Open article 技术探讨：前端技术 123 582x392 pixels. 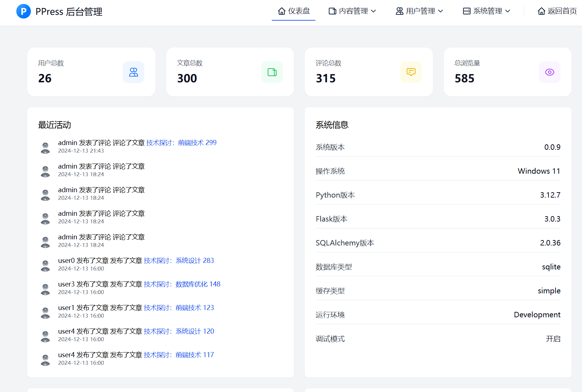178,308
